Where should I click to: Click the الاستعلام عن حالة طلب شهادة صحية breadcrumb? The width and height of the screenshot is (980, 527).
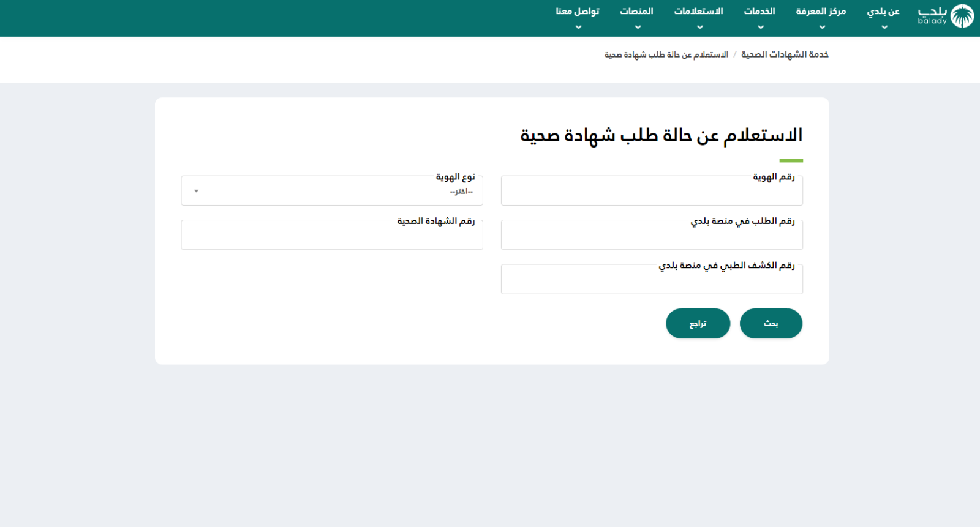(666, 54)
